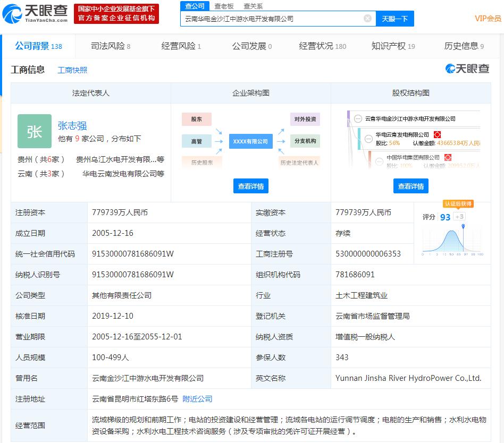Click the 认证后获得 orange badge
This screenshot has height=443, width=504.
click(x=458, y=203)
